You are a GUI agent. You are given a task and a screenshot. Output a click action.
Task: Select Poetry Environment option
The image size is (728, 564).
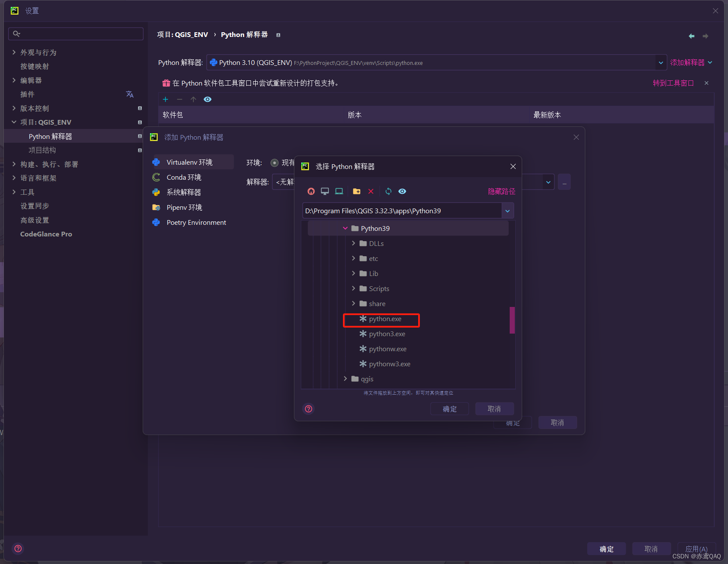193,222
